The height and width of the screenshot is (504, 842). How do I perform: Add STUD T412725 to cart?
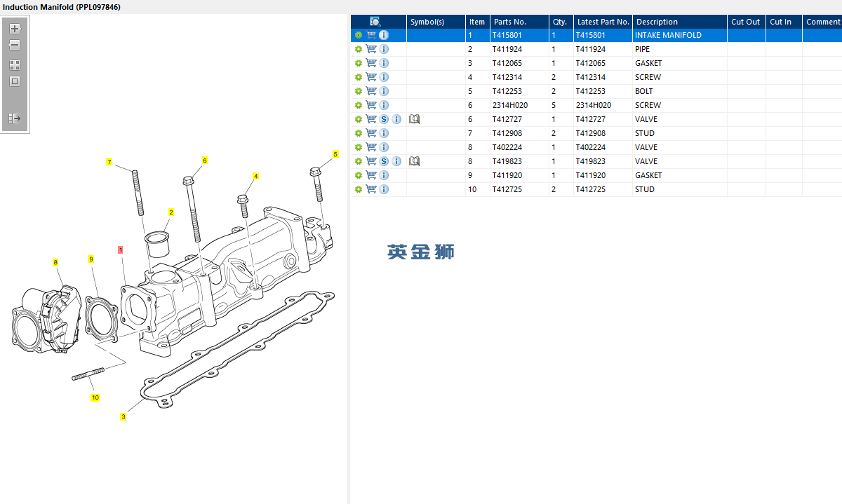pos(371,189)
